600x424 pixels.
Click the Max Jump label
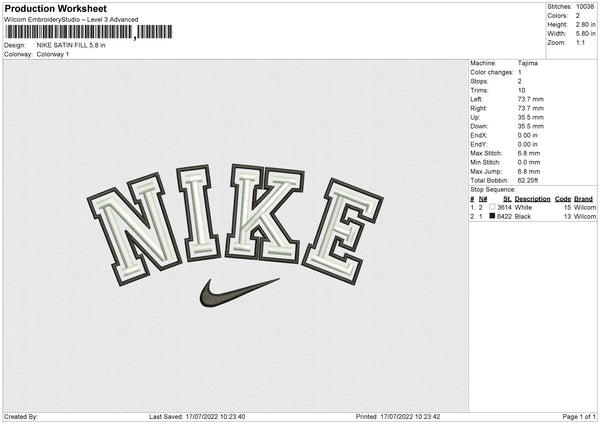(x=486, y=171)
